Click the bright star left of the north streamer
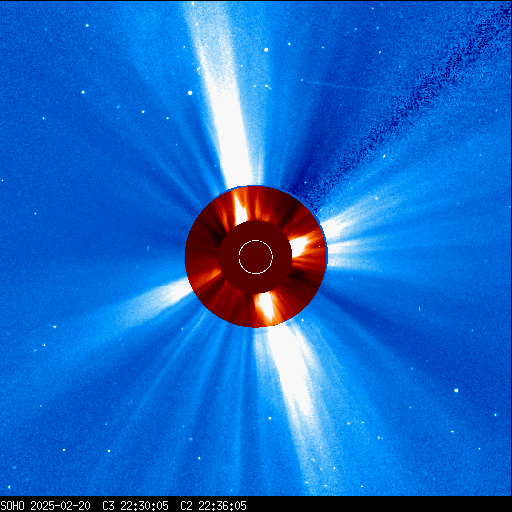Screen dimensions: 512x512 (x=190, y=93)
